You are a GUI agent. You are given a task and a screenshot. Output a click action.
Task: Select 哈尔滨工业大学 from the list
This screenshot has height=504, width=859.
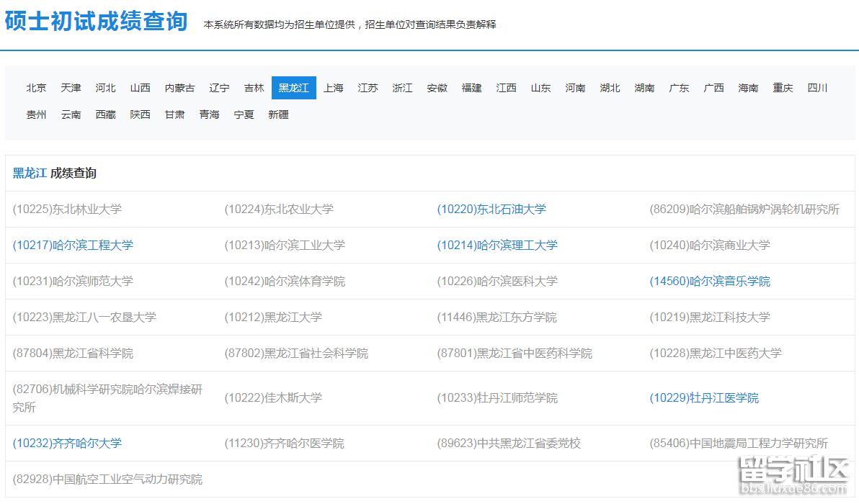click(x=285, y=245)
